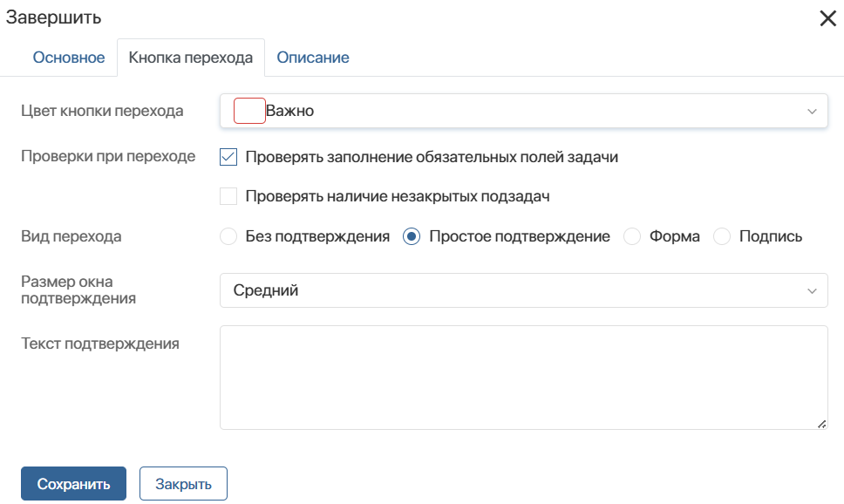Focus the Текст подтверждения text area

pyautogui.click(x=524, y=378)
